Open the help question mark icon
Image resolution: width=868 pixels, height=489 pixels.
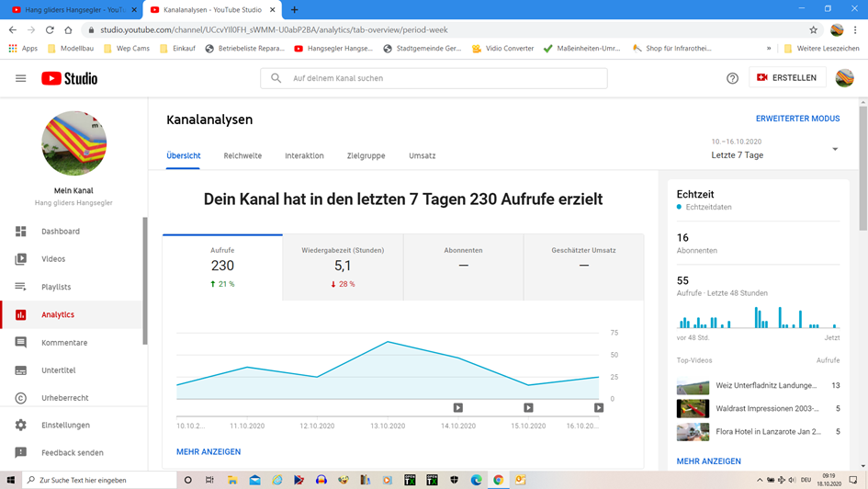click(x=732, y=78)
